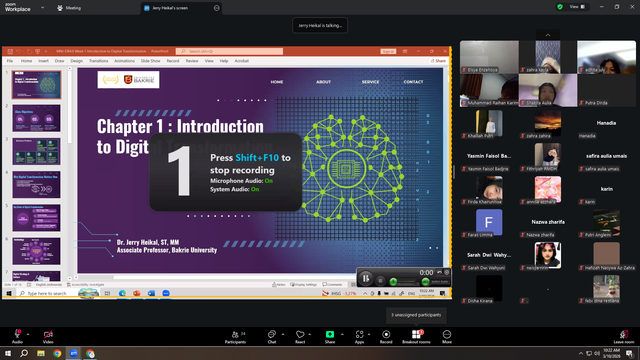
Task: Open the Zoom Apps button
Action: pyautogui.click(x=359, y=337)
